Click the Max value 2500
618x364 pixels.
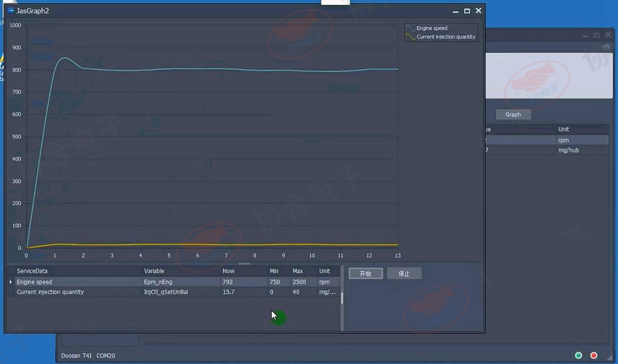299,282
